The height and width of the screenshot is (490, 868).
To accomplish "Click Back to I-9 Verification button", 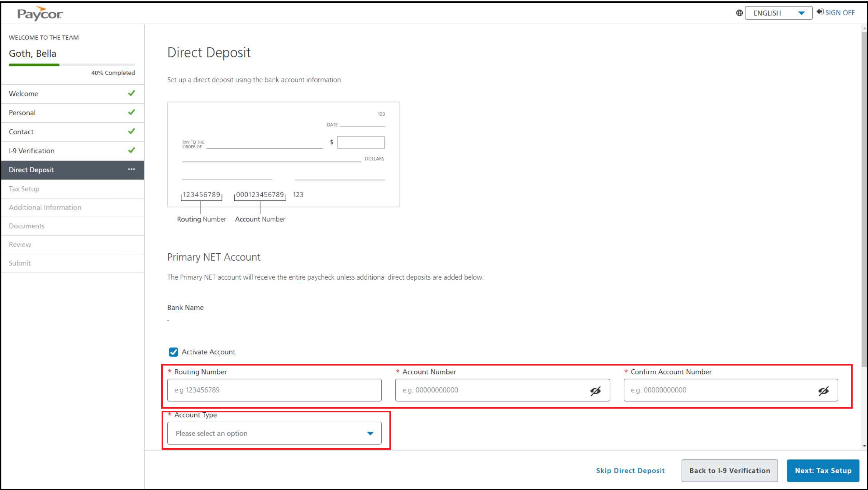I will [x=730, y=471].
